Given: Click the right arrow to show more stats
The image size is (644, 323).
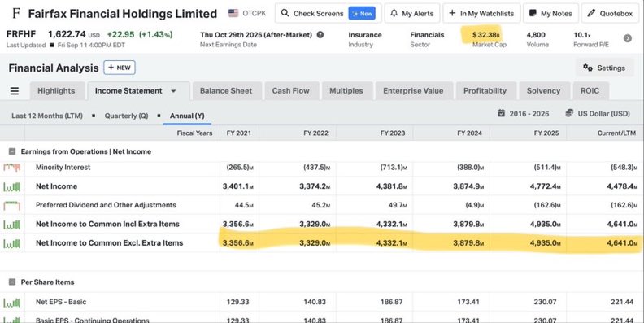Looking at the screenshot, I should pos(628,38).
